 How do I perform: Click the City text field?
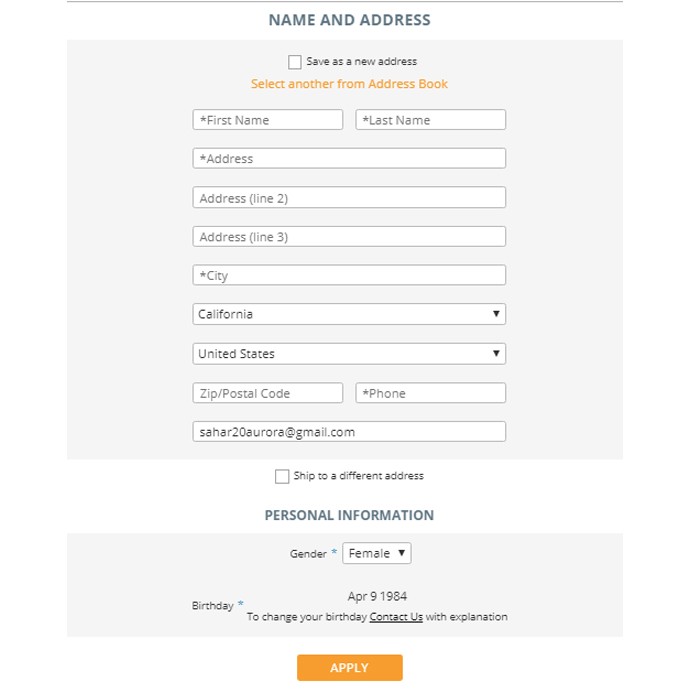click(x=349, y=276)
